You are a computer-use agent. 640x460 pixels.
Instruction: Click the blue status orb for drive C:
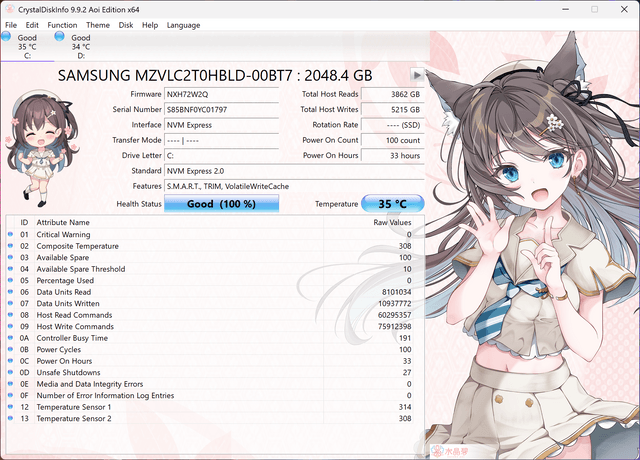pyautogui.click(x=6, y=36)
